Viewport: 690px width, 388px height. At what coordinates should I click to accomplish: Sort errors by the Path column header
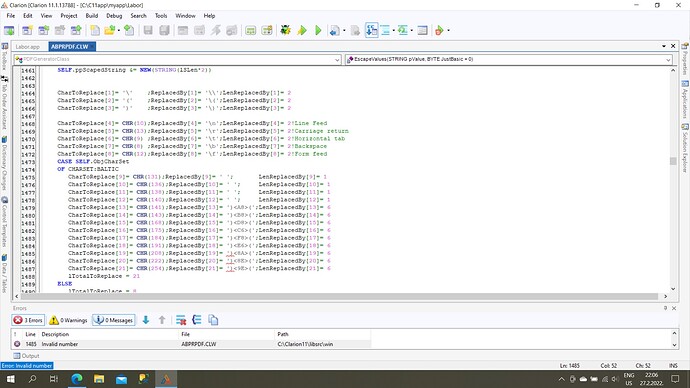pos(323,334)
